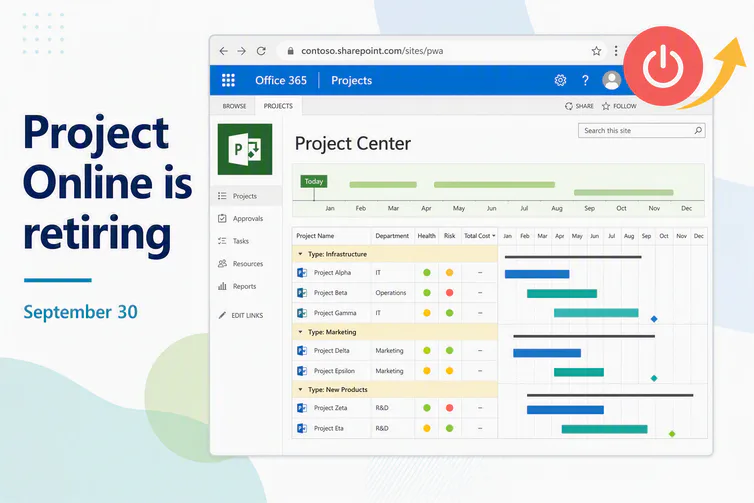The width and height of the screenshot is (754, 503).
Task: Click the Project Delta file icon
Action: tap(302, 351)
